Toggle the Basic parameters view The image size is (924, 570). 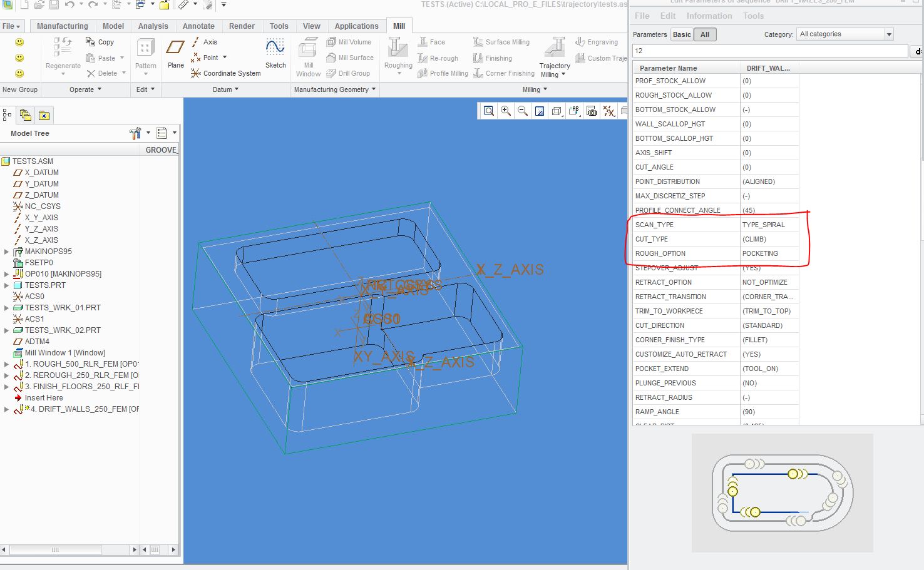(682, 34)
